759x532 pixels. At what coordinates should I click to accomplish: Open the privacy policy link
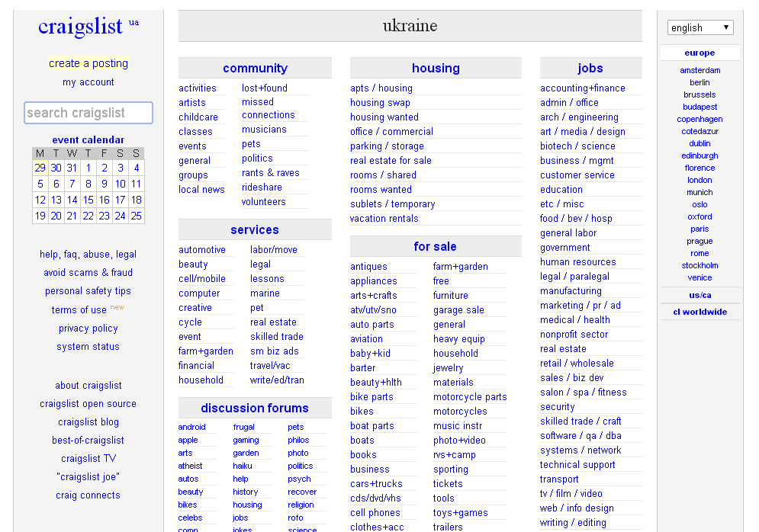click(x=88, y=328)
